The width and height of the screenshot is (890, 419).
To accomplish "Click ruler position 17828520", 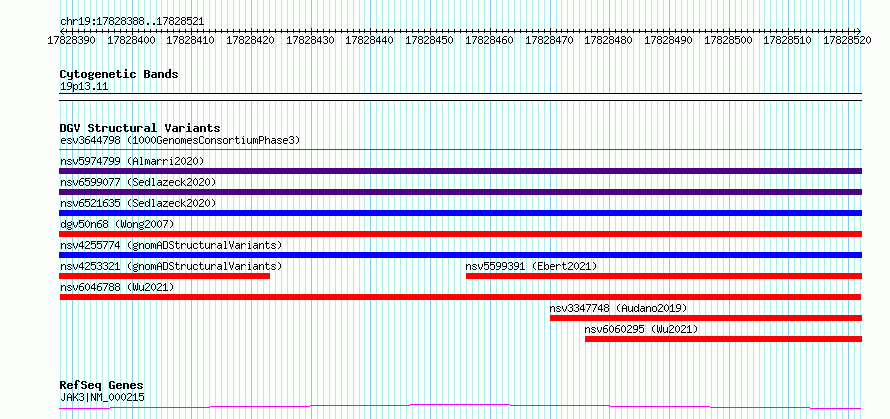I will click(x=848, y=40).
